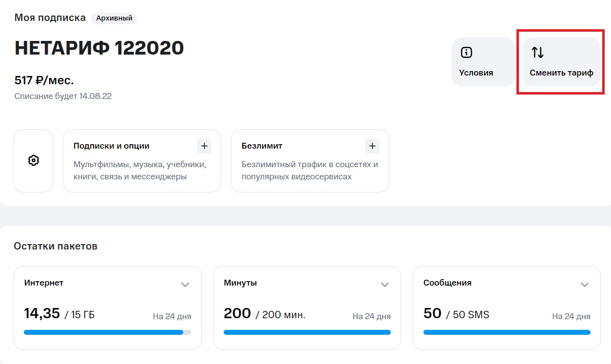
Task: Click the plus icon in Безлимит card
Action: point(372,146)
